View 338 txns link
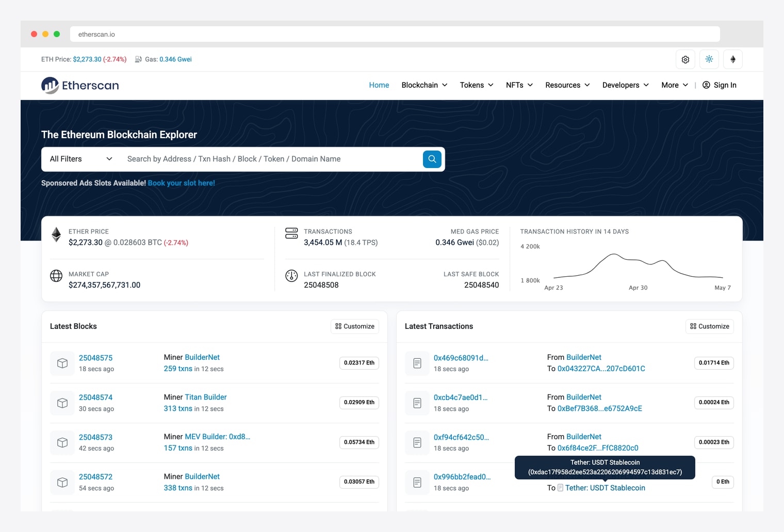The width and height of the screenshot is (784, 532). (x=178, y=488)
